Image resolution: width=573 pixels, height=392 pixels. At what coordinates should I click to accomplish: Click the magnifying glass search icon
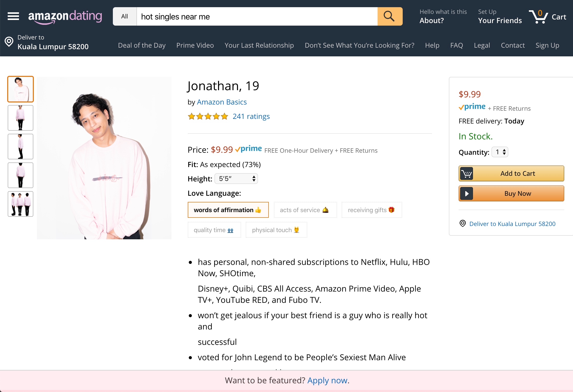pyautogui.click(x=389, y=16)
